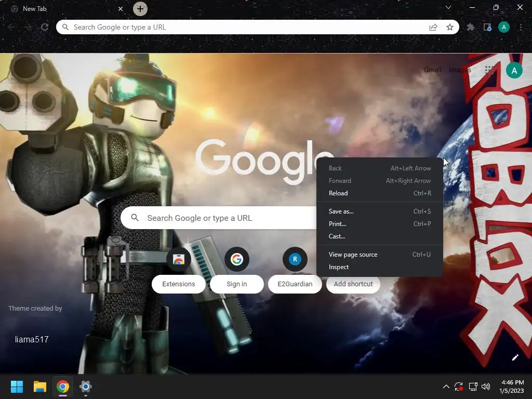
Task: Click the search magnifier in page search box
Action: coord(135,218)
